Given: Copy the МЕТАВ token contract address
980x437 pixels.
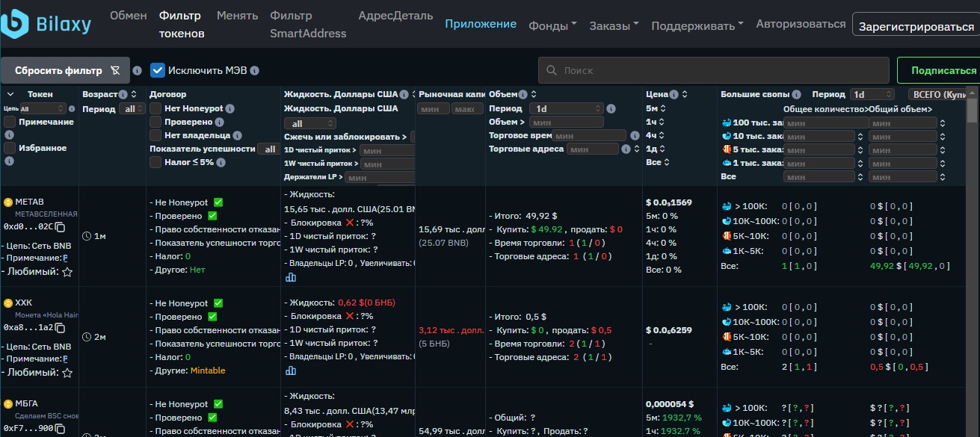Looking at the screenshot, I should (x=61, y=227).
